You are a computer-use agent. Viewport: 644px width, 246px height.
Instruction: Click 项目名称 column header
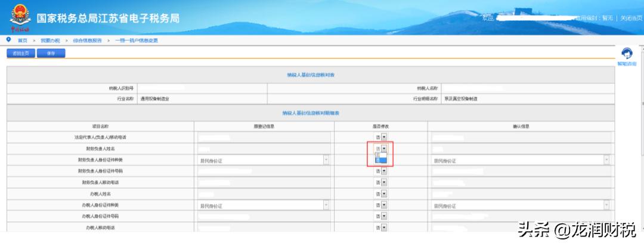point(100,126)
